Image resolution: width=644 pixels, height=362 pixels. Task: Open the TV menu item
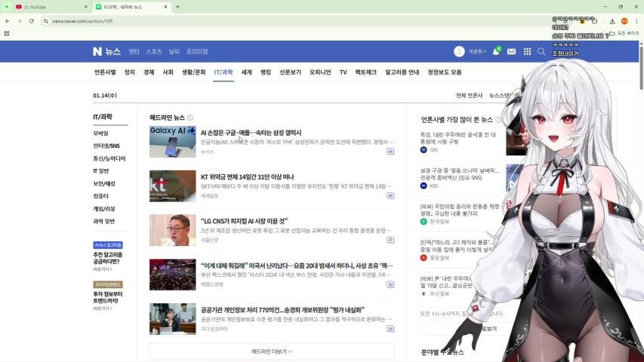(x=344, y=72)
